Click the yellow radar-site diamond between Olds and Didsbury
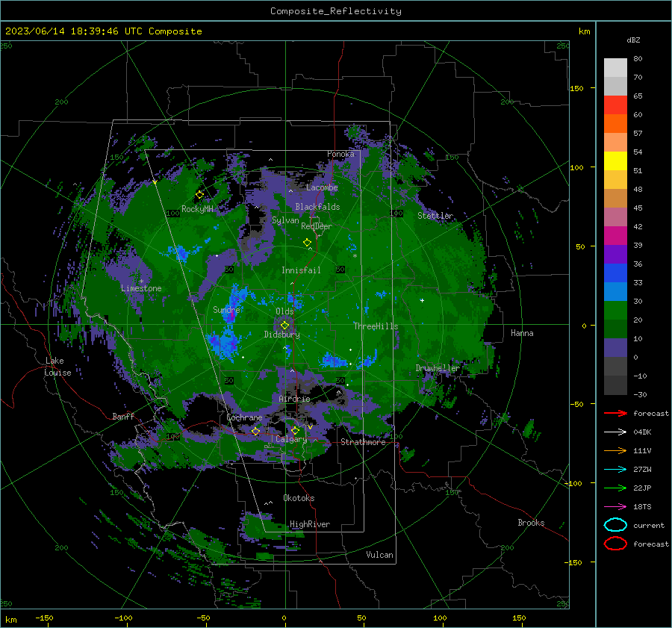672x628 pixels. click(x=284, y=326)
